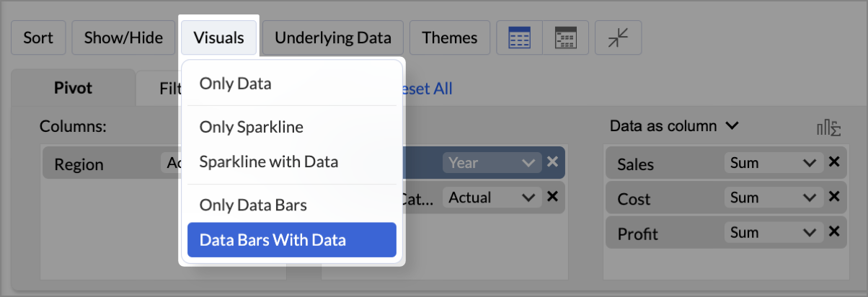Click the Themes button

tap(450, 37)
